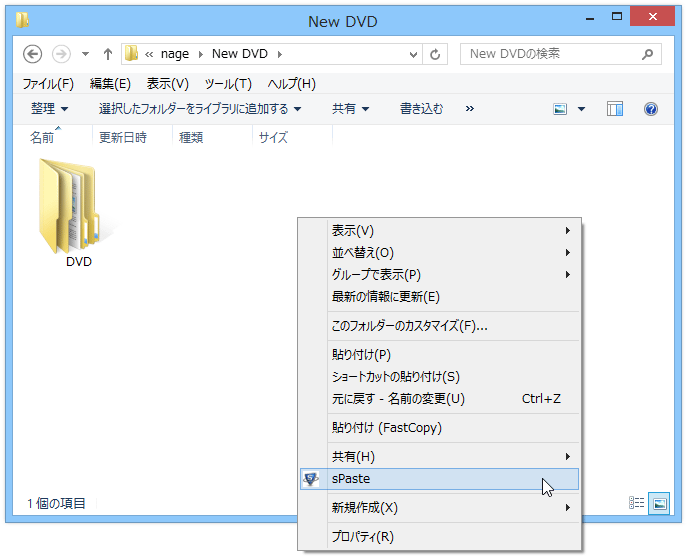
Task: Click the change view icon in toolbar
Action: [x=560, y=109]
